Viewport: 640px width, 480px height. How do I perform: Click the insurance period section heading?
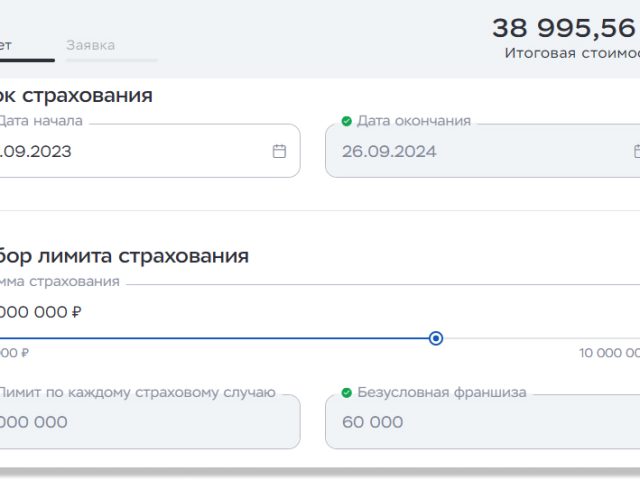pyautogui.click(x=76, y=96)
